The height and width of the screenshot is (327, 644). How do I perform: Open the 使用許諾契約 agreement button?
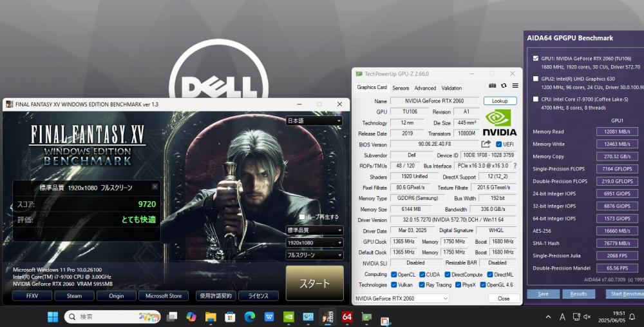[216, 296]
